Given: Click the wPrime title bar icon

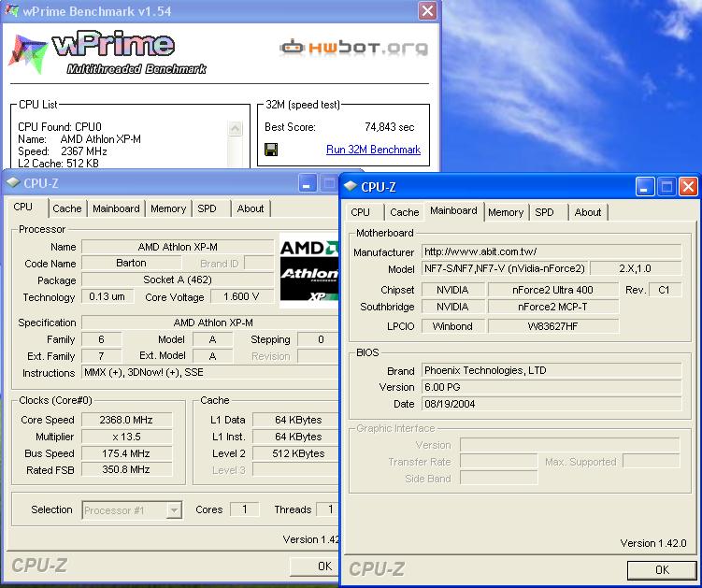Looking at the screenshot, I should coord(12,10).
